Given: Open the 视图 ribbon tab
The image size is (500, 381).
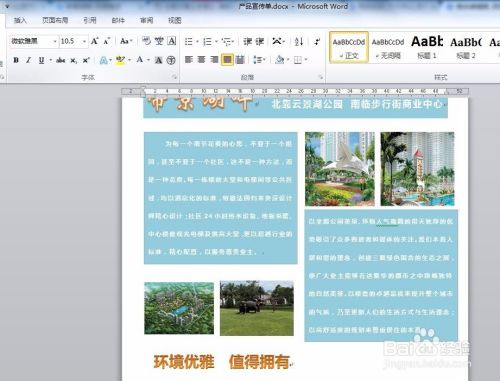Looking at the screenshot, I should (175, 20).
